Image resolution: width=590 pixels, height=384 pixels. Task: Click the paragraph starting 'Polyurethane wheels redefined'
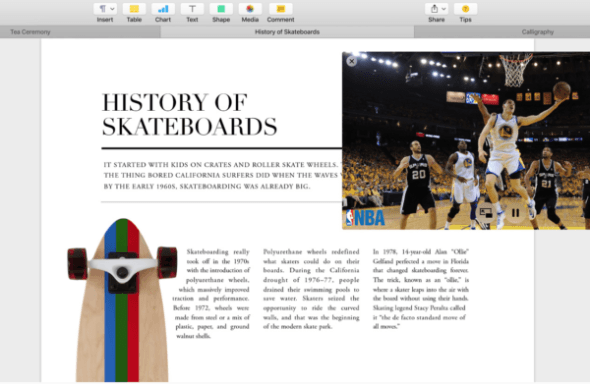(x=311, y=289)
